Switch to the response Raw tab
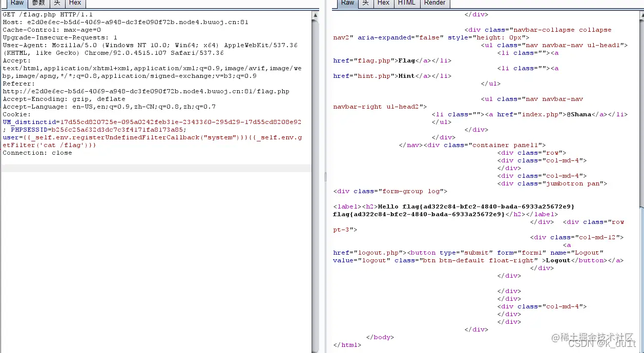The width and height of the screenshot is (644, 353). 347,3
